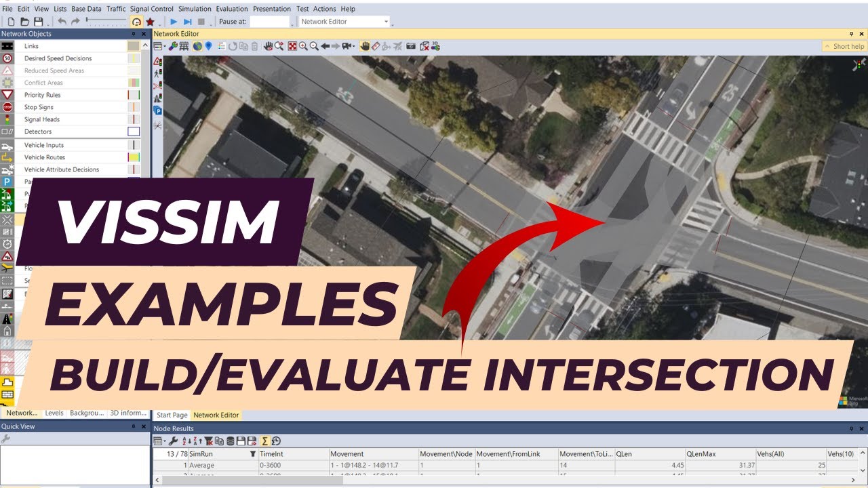Open Conflict Areas color swatch
The image size is (868, 488).
click(x=134, y=83)
